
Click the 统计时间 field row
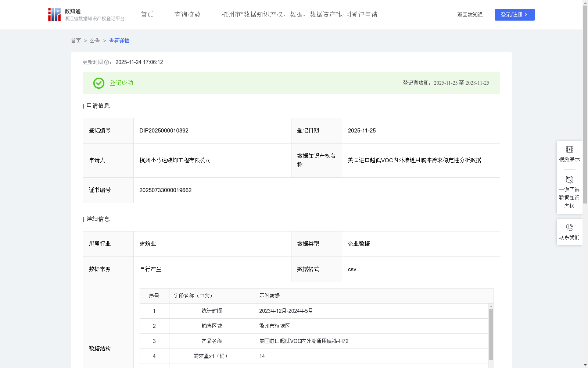point(314,311)
